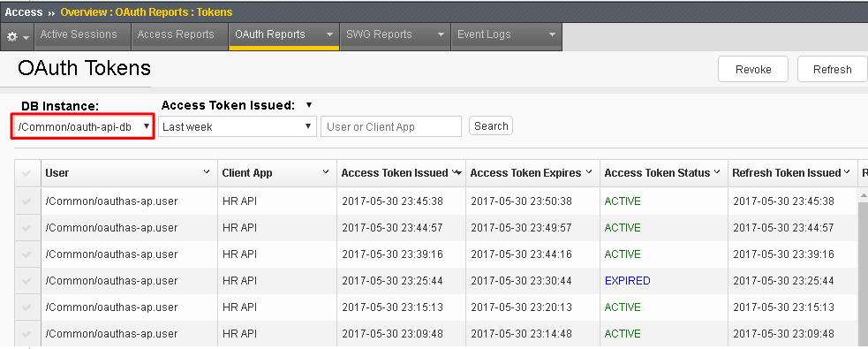The height and width of the screenshot is (349, 868).
Task: Expand the Event Logs dropdown arrow
Action: 552,34
